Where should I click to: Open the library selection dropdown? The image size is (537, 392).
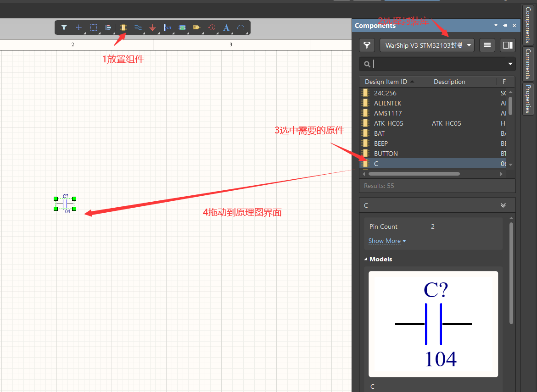click(427, 45)
